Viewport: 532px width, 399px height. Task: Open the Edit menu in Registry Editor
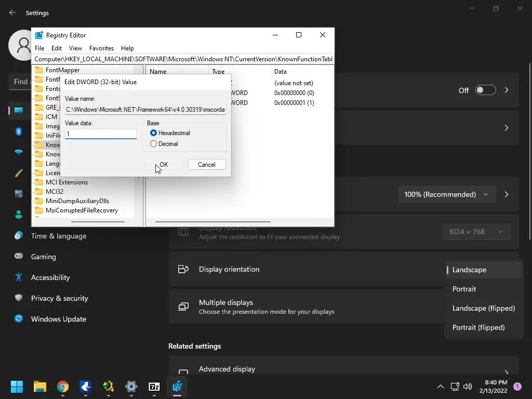(x=56, y=48)
